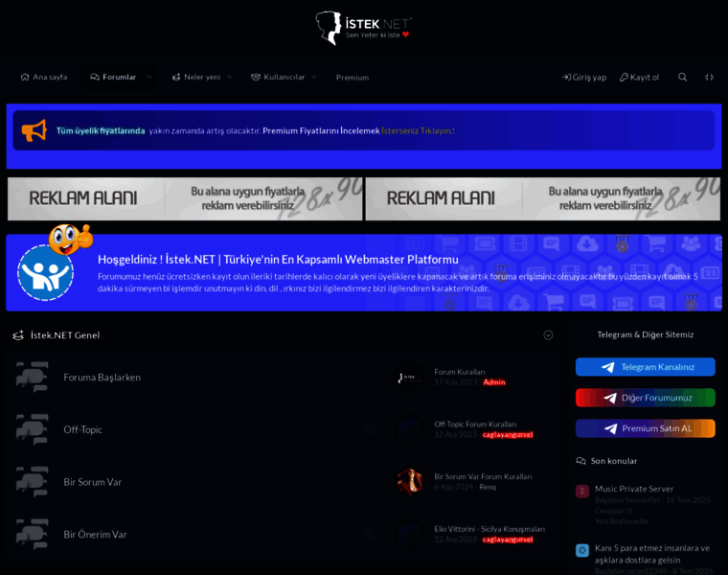Click the welcome community circle icon
Image resolution: width=728 pixels, height=575 pixels.
pyautogui.click(x=46, y=272)
